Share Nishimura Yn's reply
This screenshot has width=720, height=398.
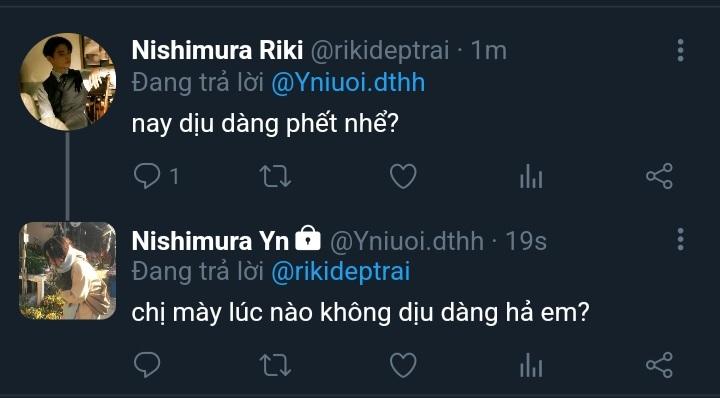tap(659, 365)
